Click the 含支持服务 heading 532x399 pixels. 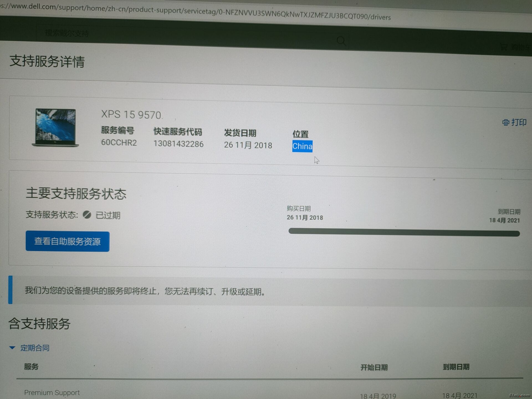click(x=40, y=323)
